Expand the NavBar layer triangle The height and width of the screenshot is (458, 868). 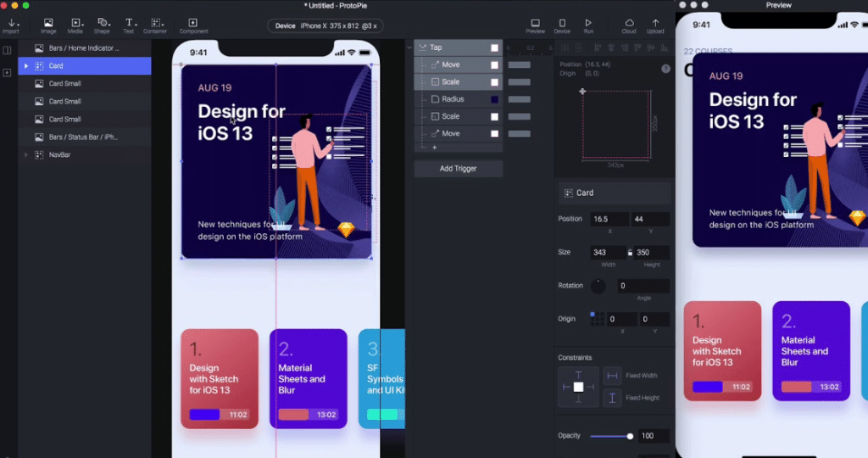tap(25, 155)
